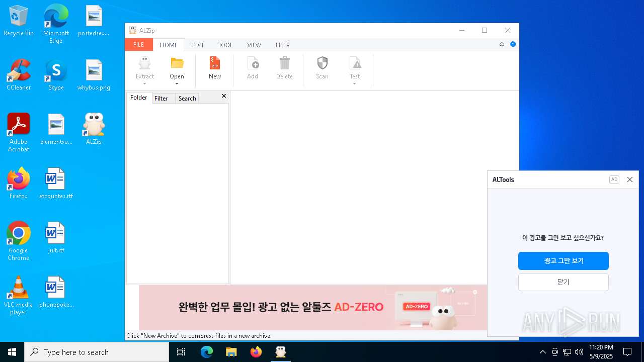Select the Firefox desktop shortcut
The image size is (644, 362).
[x=19, y=184]
